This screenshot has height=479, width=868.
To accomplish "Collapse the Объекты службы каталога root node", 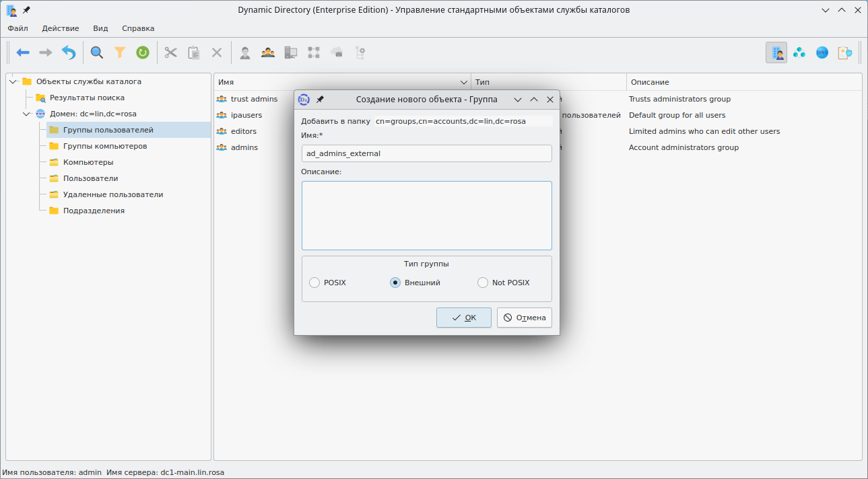I will [13, 81].
